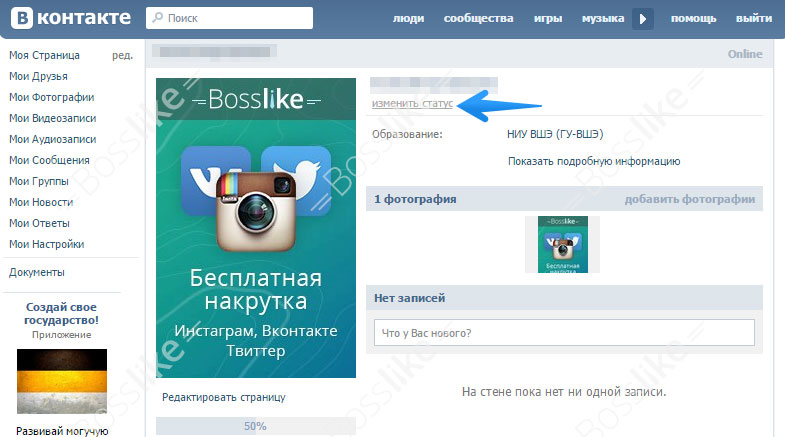Open Мои Ответы

pyautogui.click(x=39, y=223)
